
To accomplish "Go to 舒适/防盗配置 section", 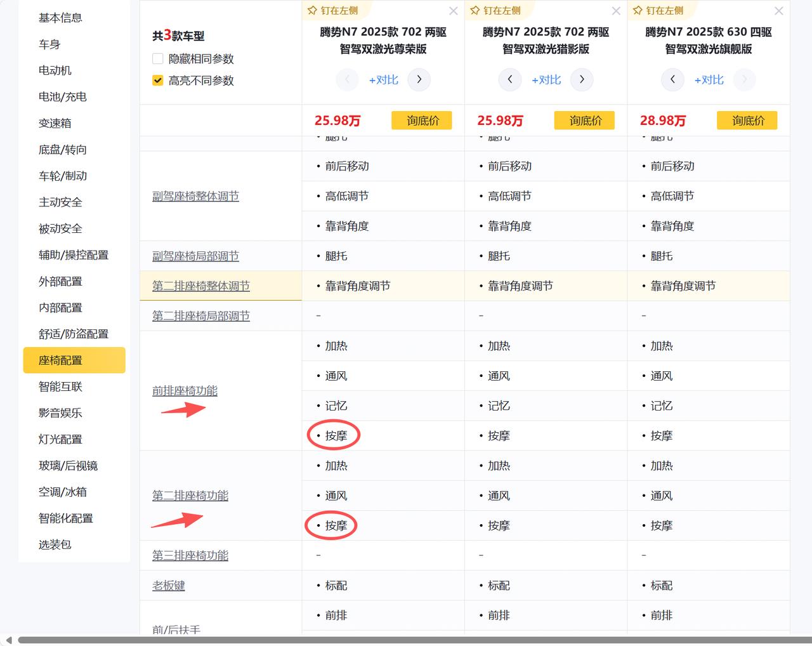I will pyautogui.click(x=74, y=334).
